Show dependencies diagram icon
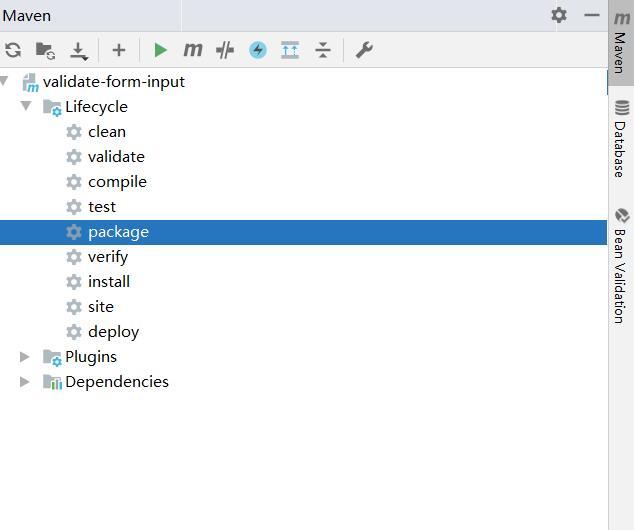 [290, 50]
